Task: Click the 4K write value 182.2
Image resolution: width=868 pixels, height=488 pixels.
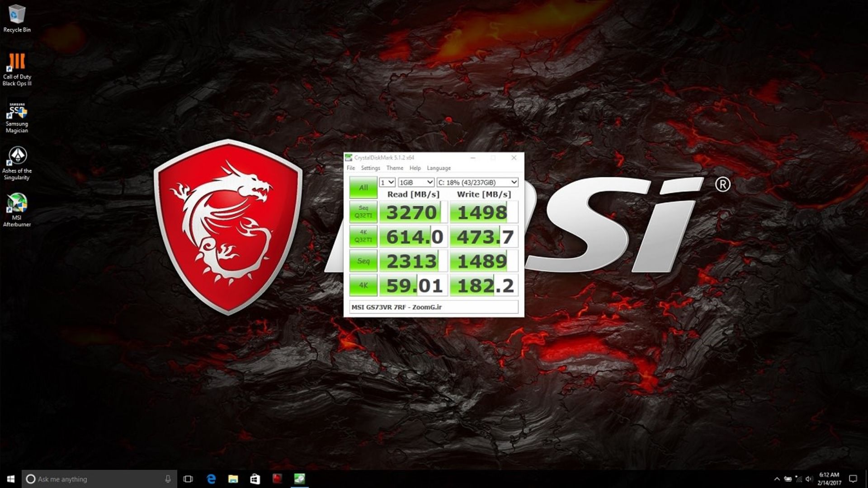Action: click(x=484, y=285)
